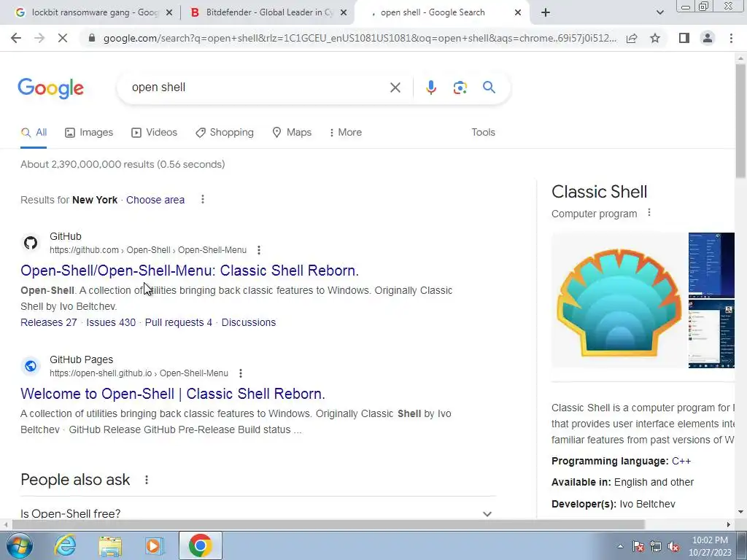Open the lower Classic Shell screenshot thumbnail
Screen dimensions: 747x560
[711, 334]
